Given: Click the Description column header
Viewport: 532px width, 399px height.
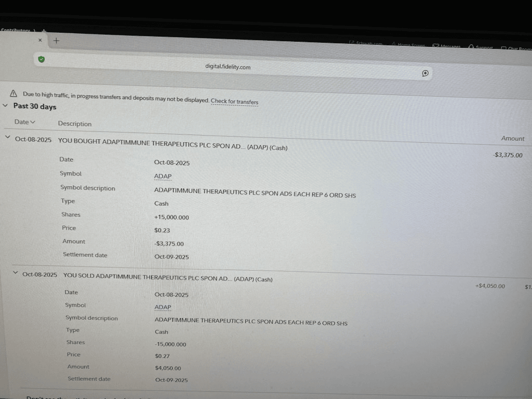Looking at the screenshot, I should [75, 124].
